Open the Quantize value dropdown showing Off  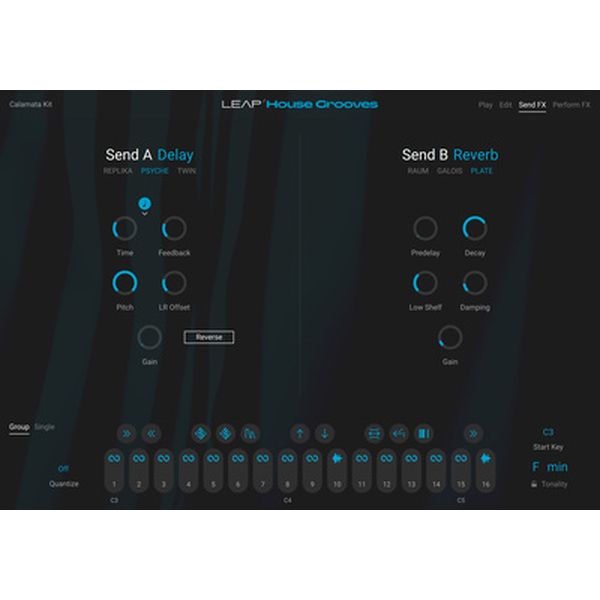click(x=63, y=467)
